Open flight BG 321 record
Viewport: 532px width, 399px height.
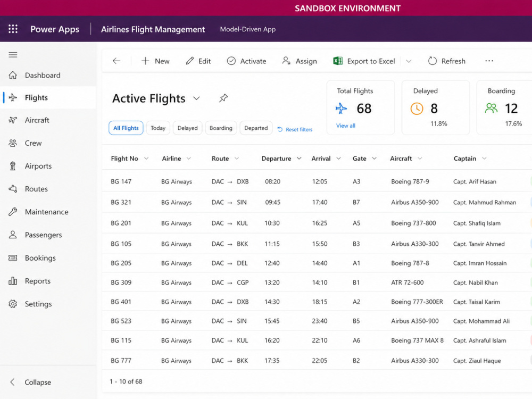[x=121, y=202]
